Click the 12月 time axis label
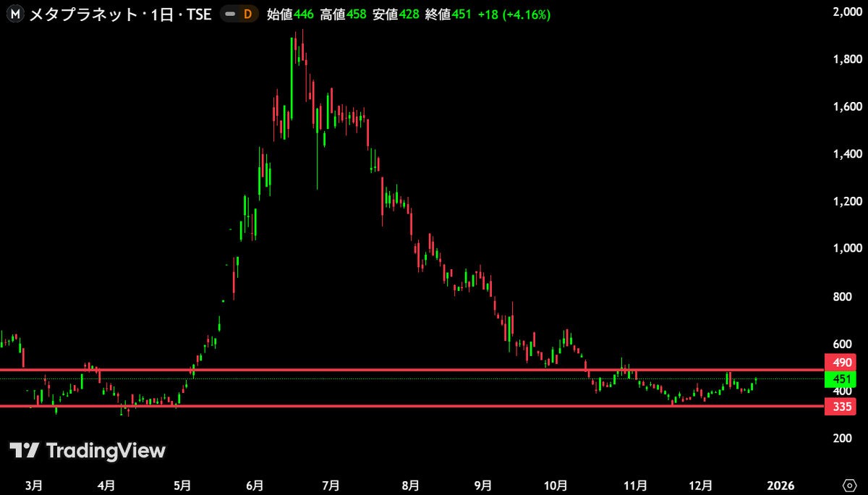Image resolution: width=868 pixels, height=495 pixels. [700, 484]
